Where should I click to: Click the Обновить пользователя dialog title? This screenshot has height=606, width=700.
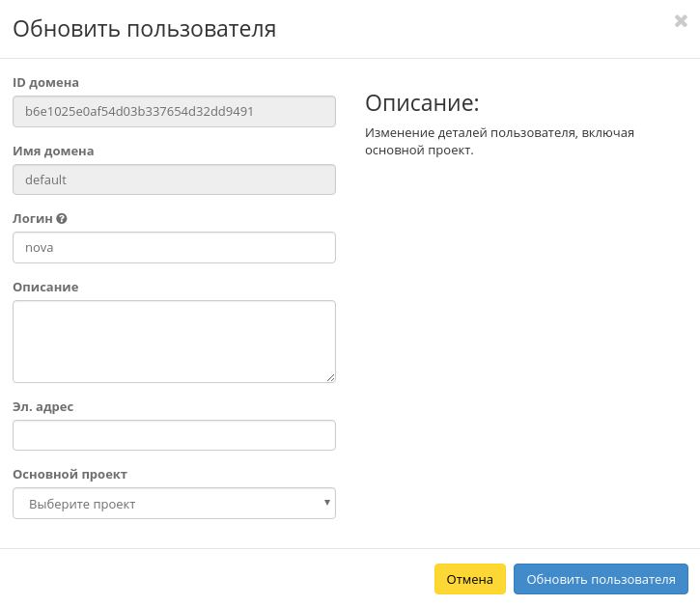144,29
